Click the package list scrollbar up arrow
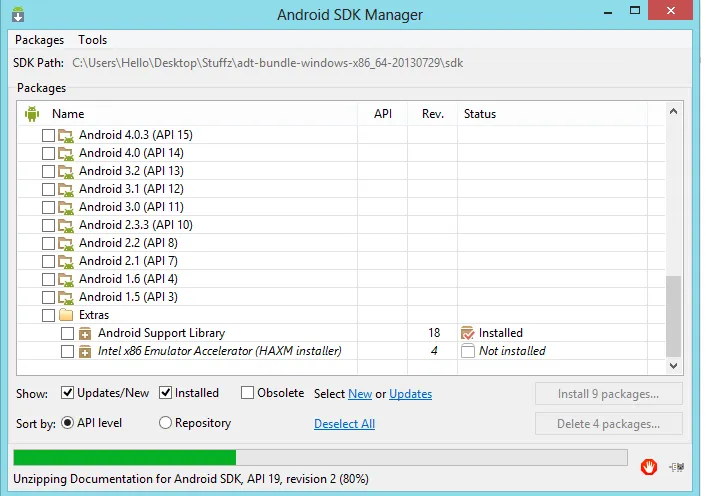This screenshot has width=706, height=496. point(673,111)
